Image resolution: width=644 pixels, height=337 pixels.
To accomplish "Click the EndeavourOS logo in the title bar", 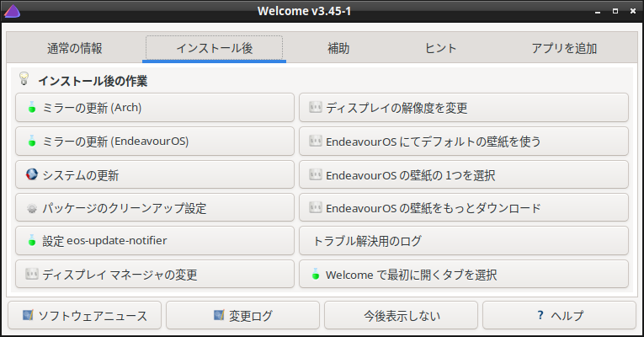I will click(x=13, y=11).
